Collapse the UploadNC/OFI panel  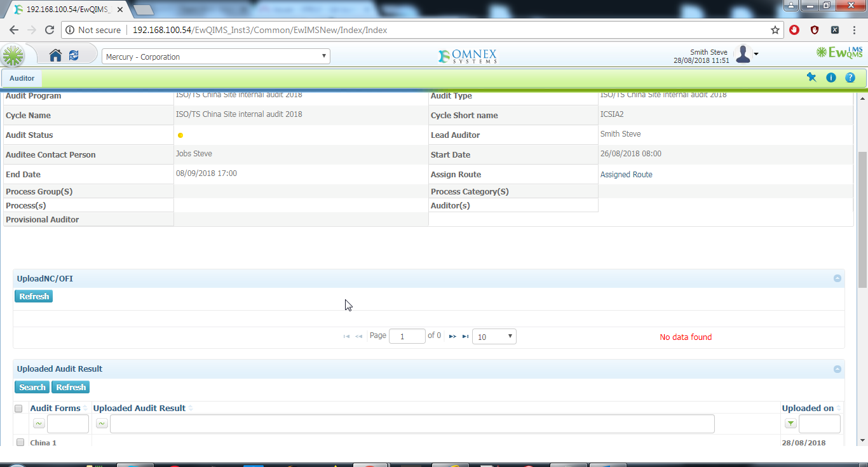[x=837, y=278]
